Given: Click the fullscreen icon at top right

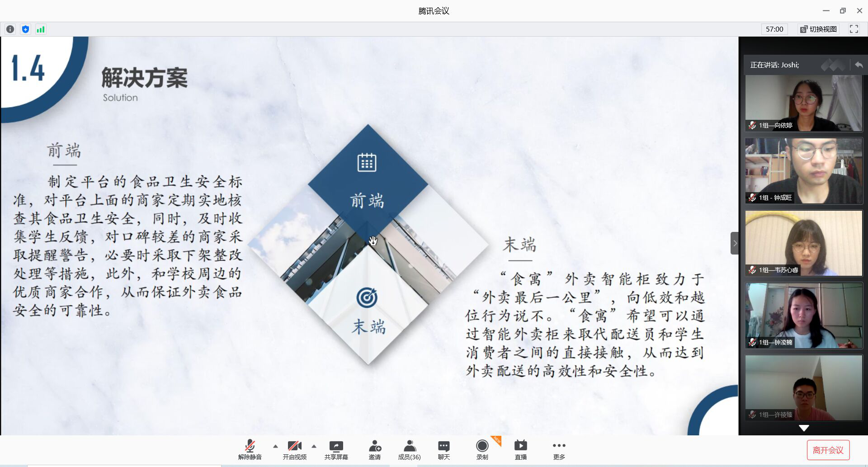Looking at the screenshot, I should pos(854,29).
